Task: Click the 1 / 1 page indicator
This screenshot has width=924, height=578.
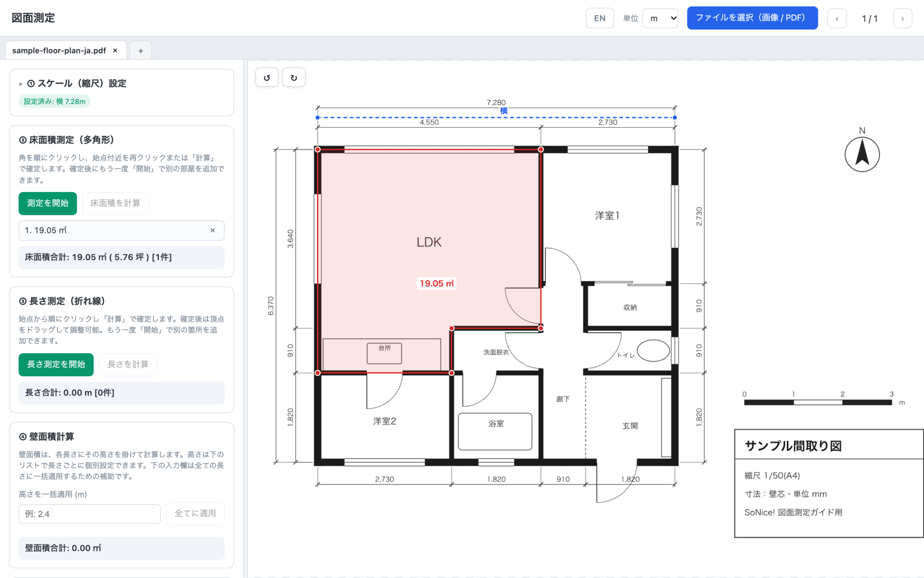Action: click(x=870, y=18)
